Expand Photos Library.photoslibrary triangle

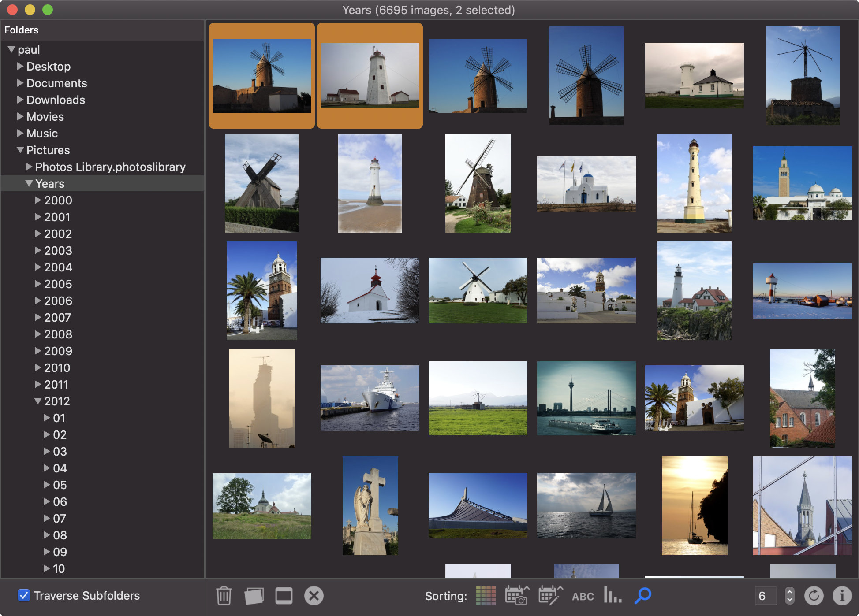(29, 167)
